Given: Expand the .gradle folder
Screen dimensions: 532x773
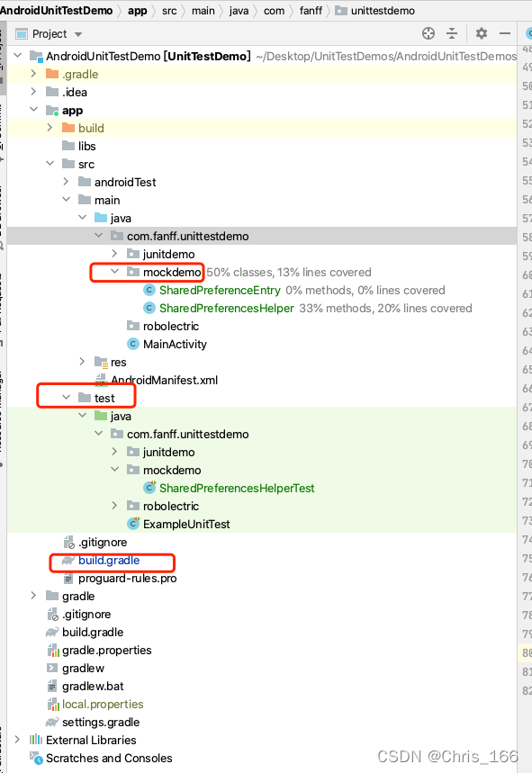Looking at the screenshot, I should click(33, 74).
